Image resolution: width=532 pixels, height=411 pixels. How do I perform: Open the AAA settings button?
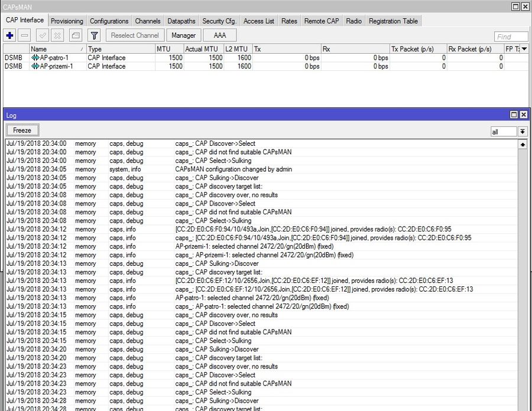click(x=220, y=35)
